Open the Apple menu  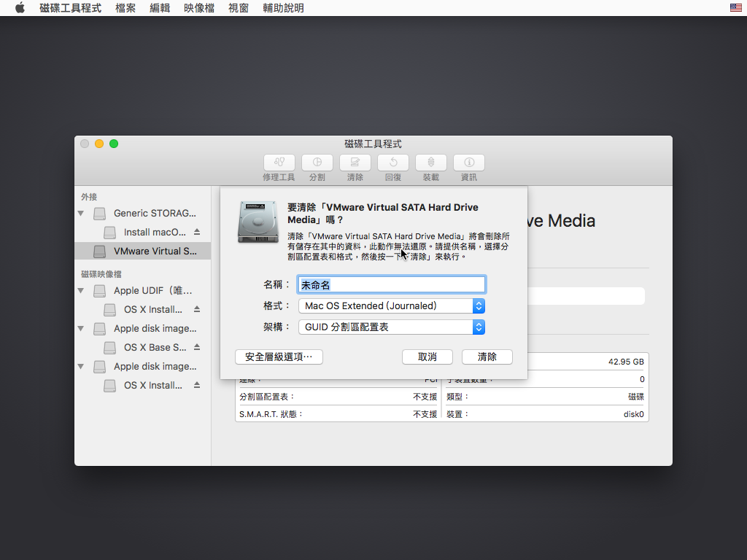click(x=20, y=8)
